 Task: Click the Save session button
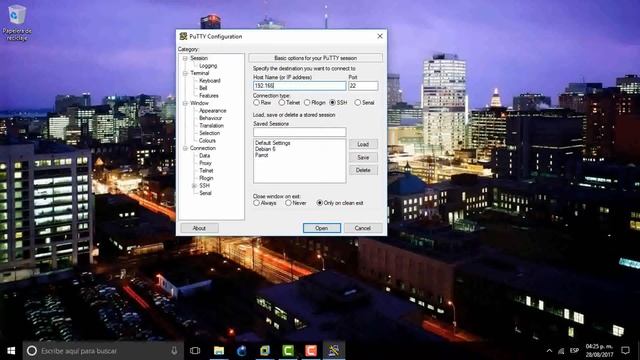363,158
